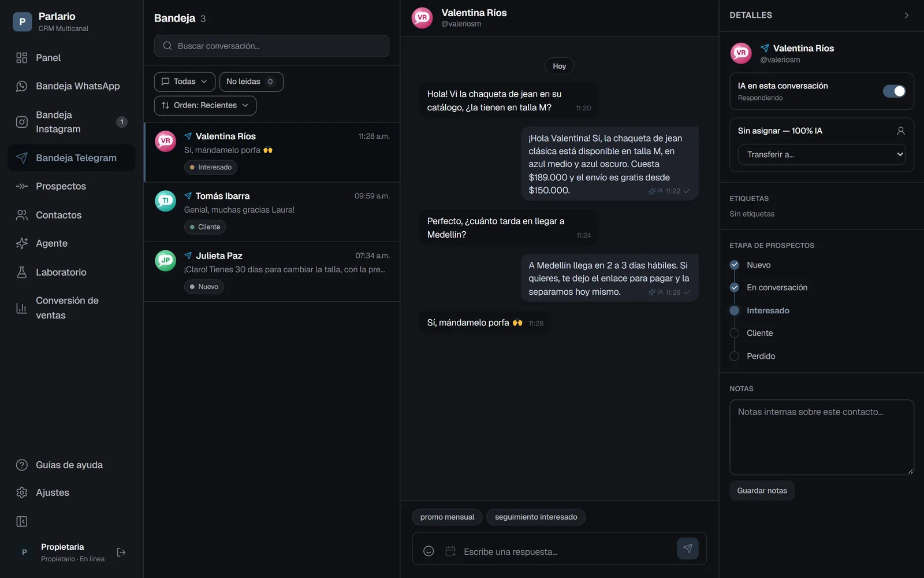Click the schedule calendar icon
The height and width of the screenshot is (578, 924).
[450, 551]
